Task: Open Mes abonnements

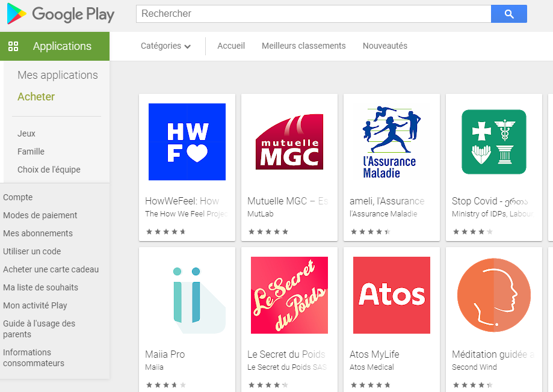Action: (38, 233)
